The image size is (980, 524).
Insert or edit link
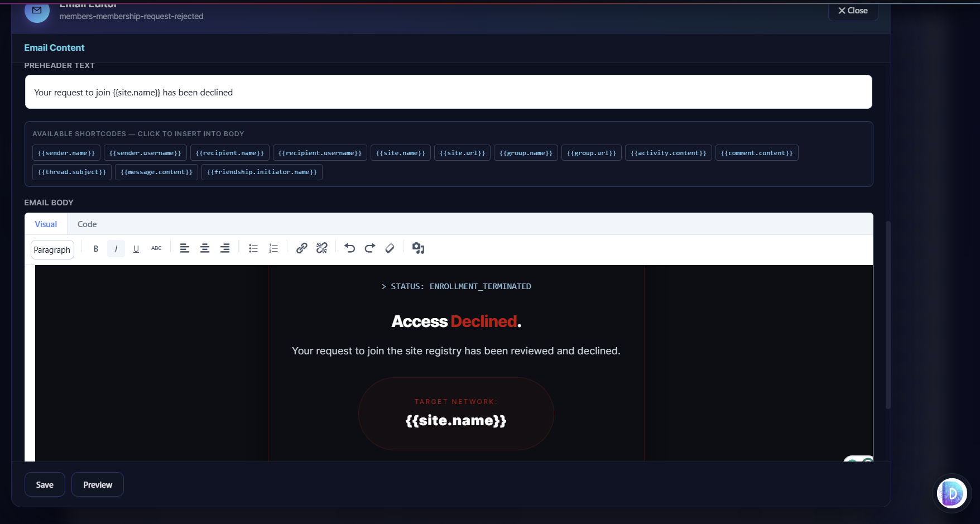point(302,248)
